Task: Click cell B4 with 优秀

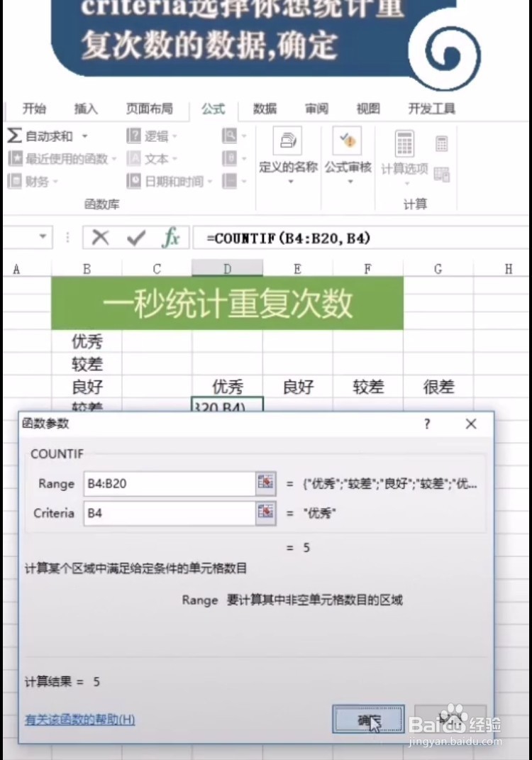Action: 87,342
